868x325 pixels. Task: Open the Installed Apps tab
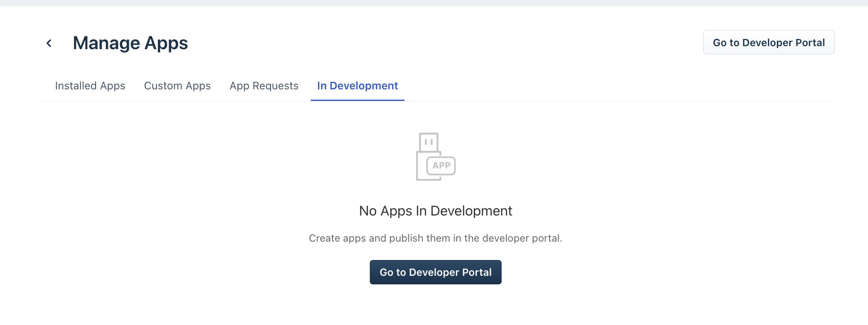pos(90,86)
